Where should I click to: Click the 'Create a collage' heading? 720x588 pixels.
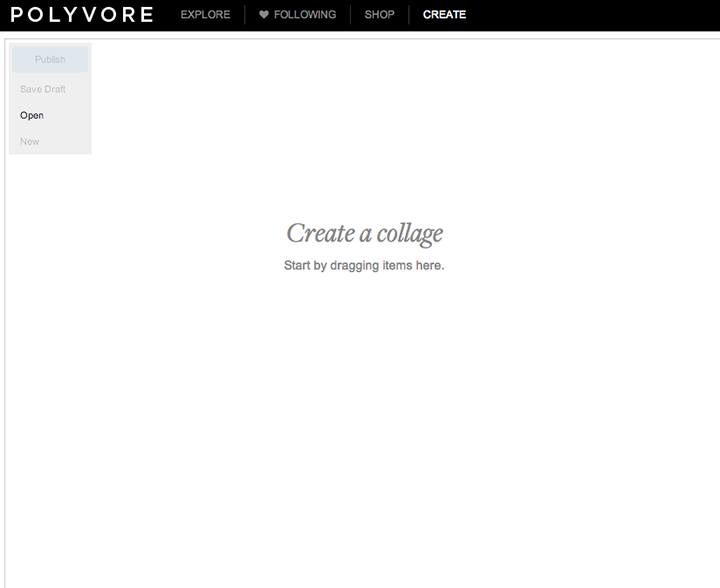tap(365, 234)
